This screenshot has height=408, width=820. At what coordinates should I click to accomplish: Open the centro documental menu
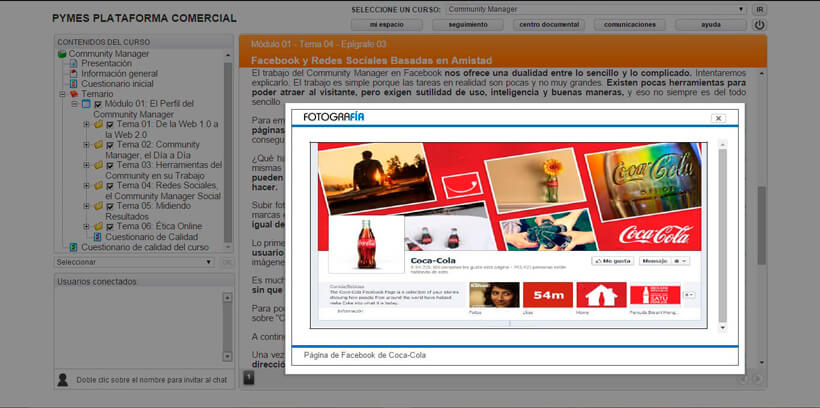pos(549,25)
